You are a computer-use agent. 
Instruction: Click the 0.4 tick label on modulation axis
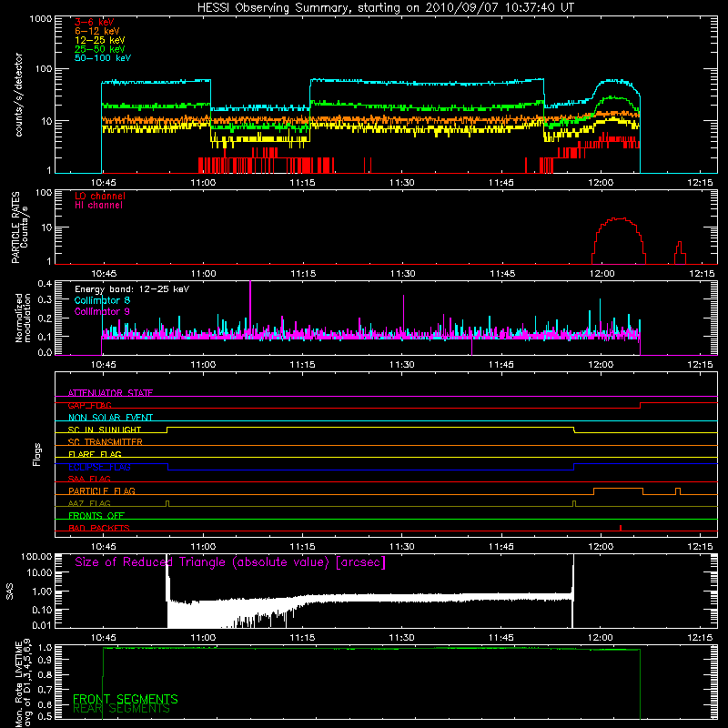coord(45,284)
